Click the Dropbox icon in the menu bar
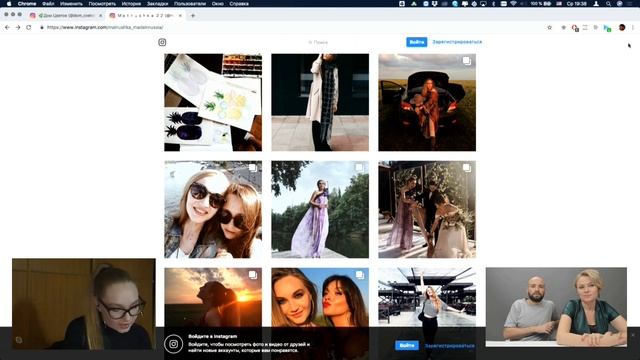Screen dimensions: 640x360 click(x=434, y=4)
